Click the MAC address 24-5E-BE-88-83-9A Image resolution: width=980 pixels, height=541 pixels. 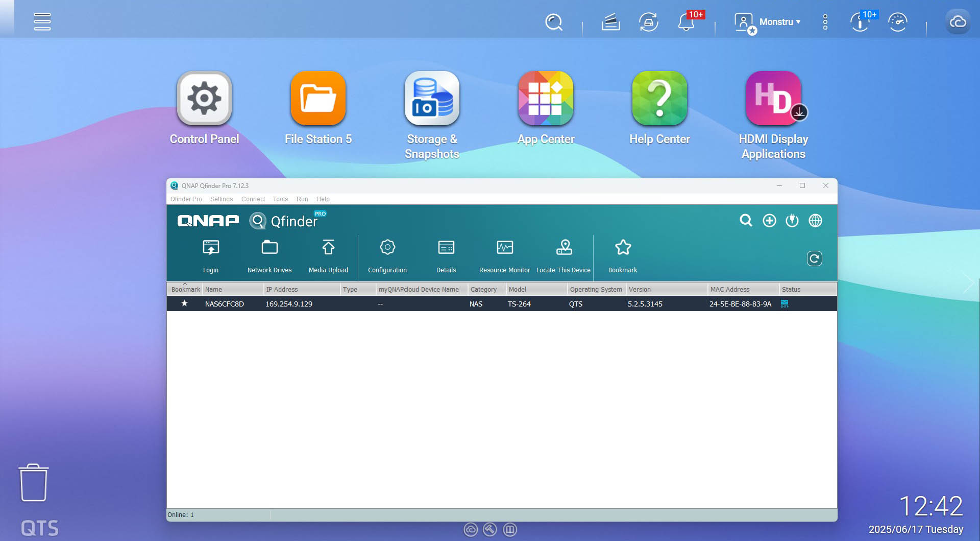740,304
